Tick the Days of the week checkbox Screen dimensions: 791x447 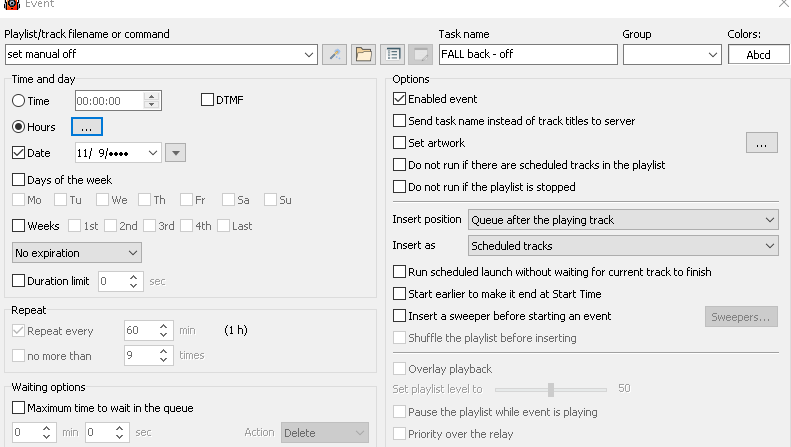[19, 180]
